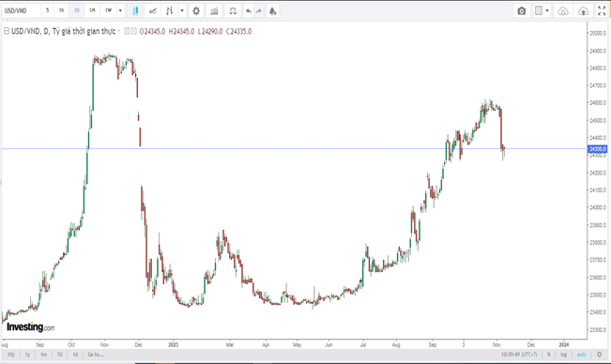
Task: Open alert bell icon
Action: coord(273,11)
